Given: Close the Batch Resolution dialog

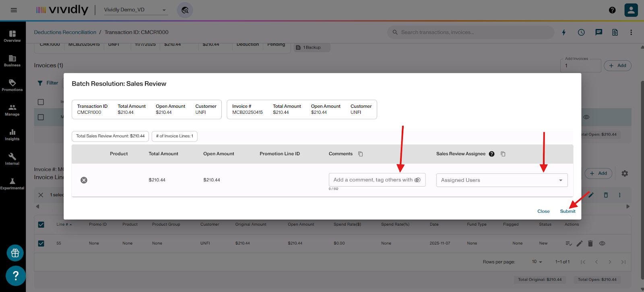Looking at the screenshot, I should [x=543, y=211].
